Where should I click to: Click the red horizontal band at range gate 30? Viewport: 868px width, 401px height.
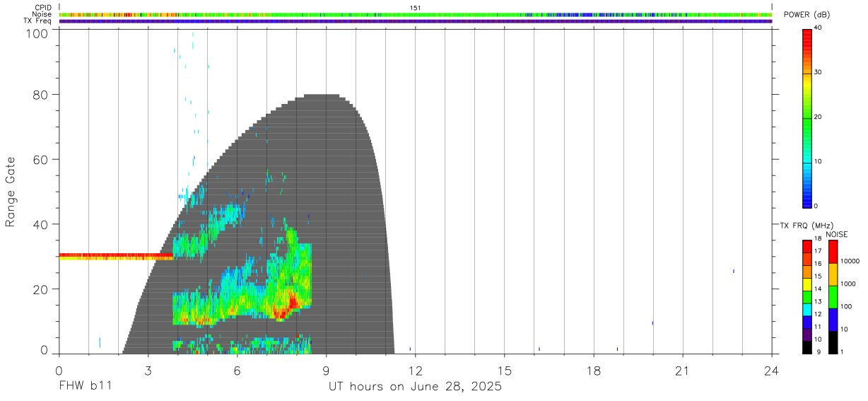point(116,257)
